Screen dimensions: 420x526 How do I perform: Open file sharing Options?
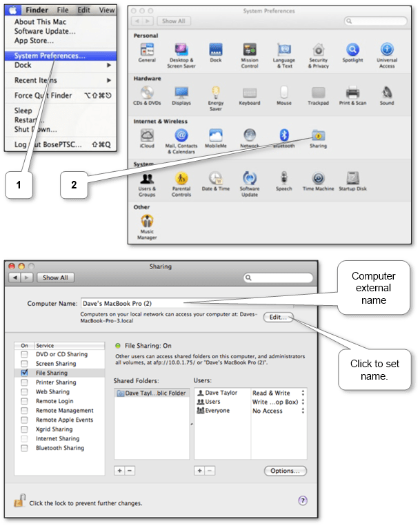[286, 471]
